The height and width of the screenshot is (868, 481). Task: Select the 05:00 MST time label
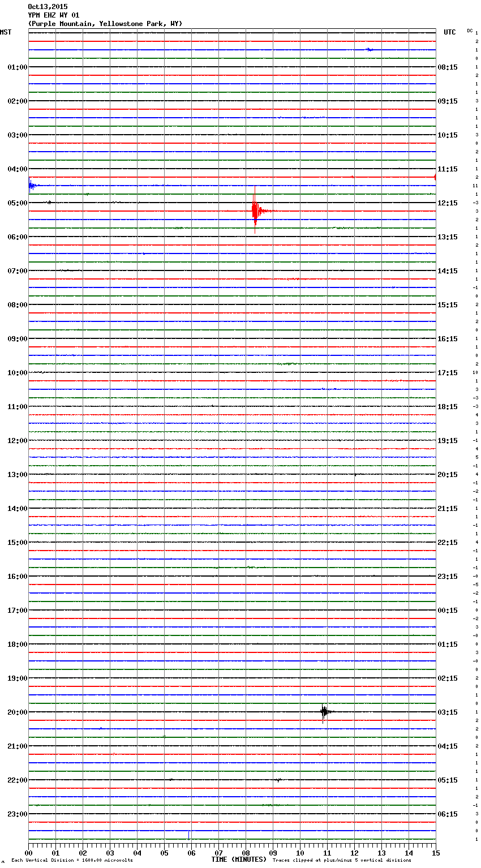pos(18,203)
